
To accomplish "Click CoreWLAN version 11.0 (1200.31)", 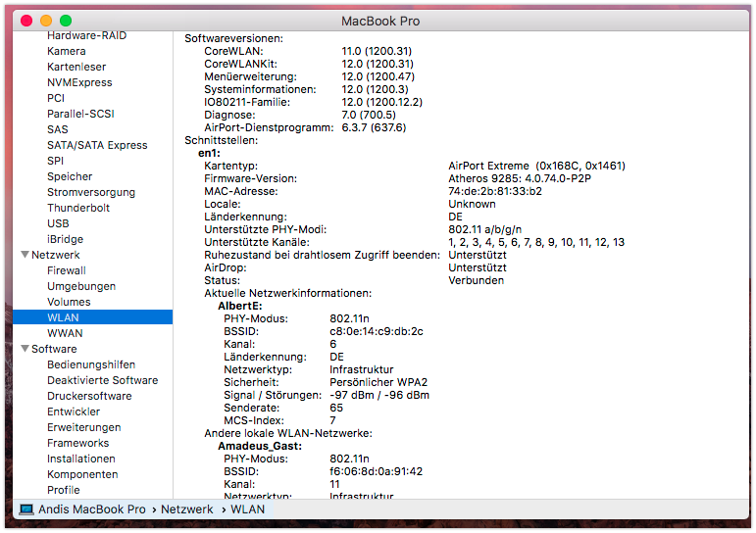I will pyautogui.click(x=377, y=51).
